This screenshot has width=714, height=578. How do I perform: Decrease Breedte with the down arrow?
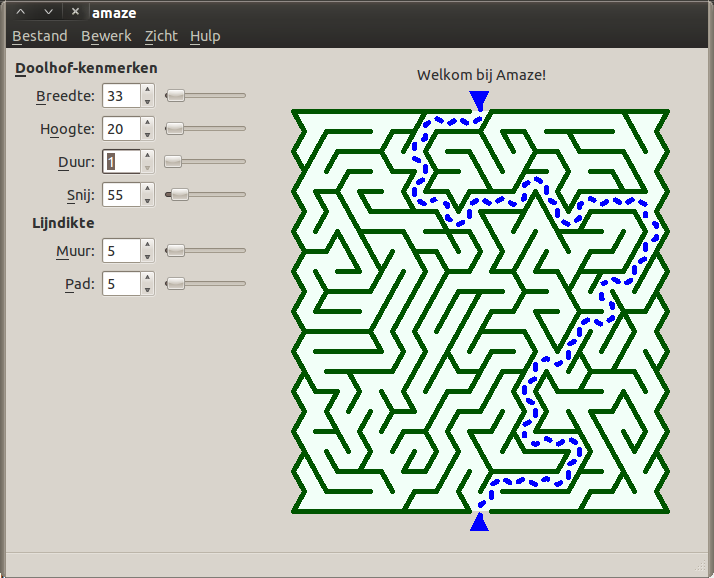click(148, 102)
